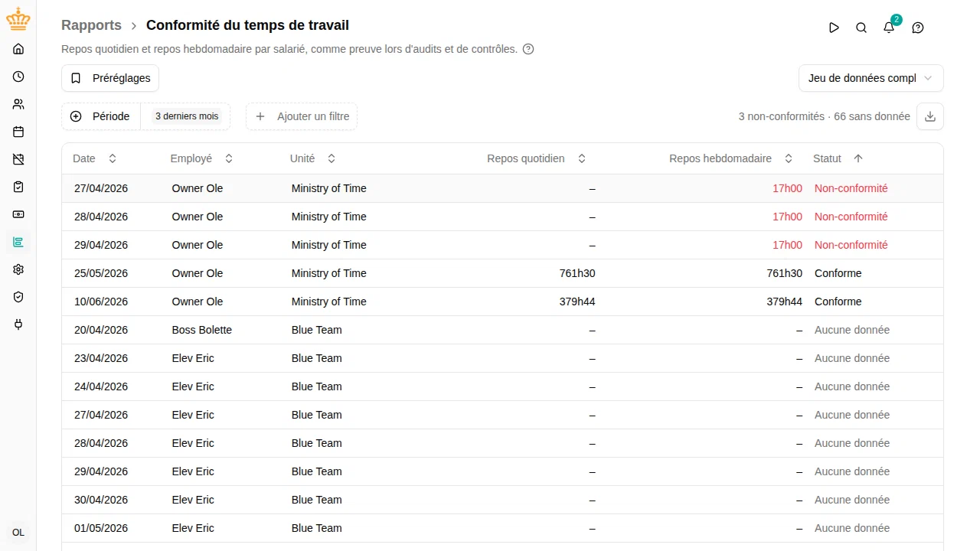Sort by Repos quotidien column
Screen dimensions: 980x551
[x=537, y=158]
